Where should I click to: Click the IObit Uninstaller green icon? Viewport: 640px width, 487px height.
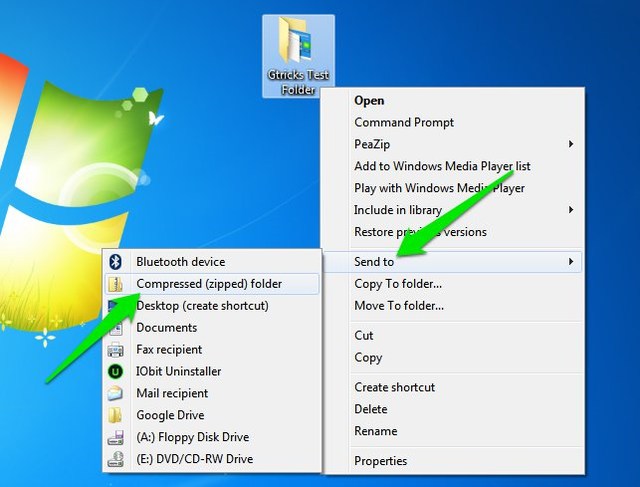point(116,371)
